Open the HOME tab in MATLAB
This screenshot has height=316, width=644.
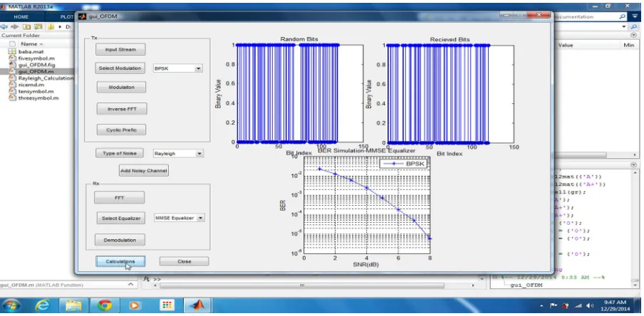coord(21,17)
